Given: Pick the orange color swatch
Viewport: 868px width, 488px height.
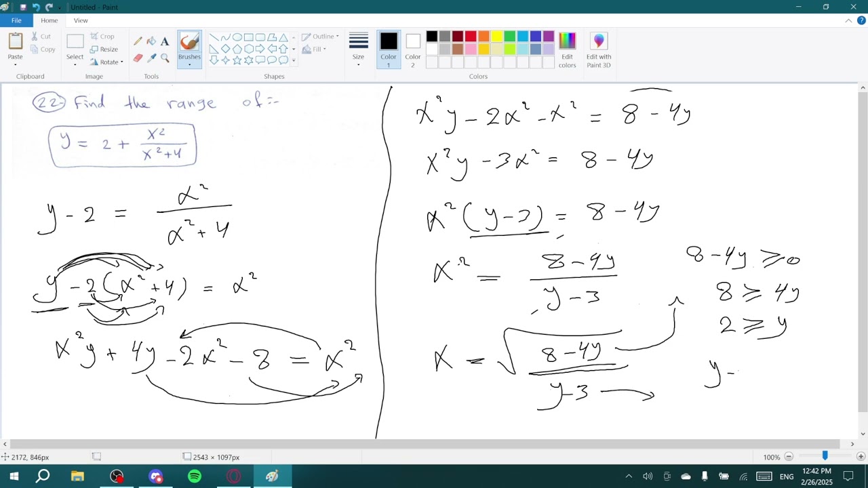Looking at the screenshot, I should 484,37.
